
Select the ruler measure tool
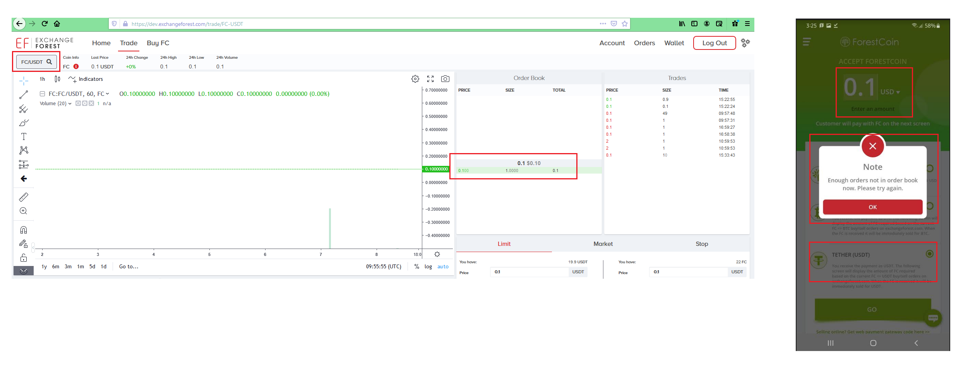click(24, 197)
